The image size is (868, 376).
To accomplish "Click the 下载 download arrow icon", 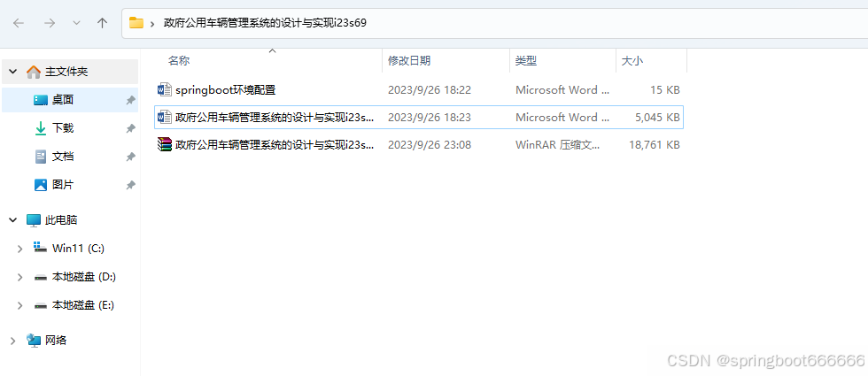I will point(41,128).
